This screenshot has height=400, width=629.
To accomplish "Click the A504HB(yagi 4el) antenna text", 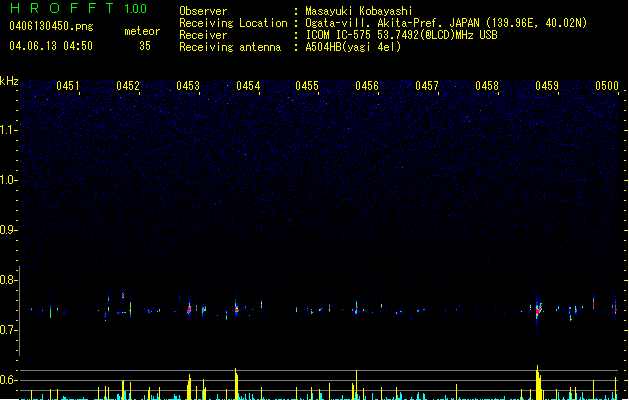I will point(353,47).
